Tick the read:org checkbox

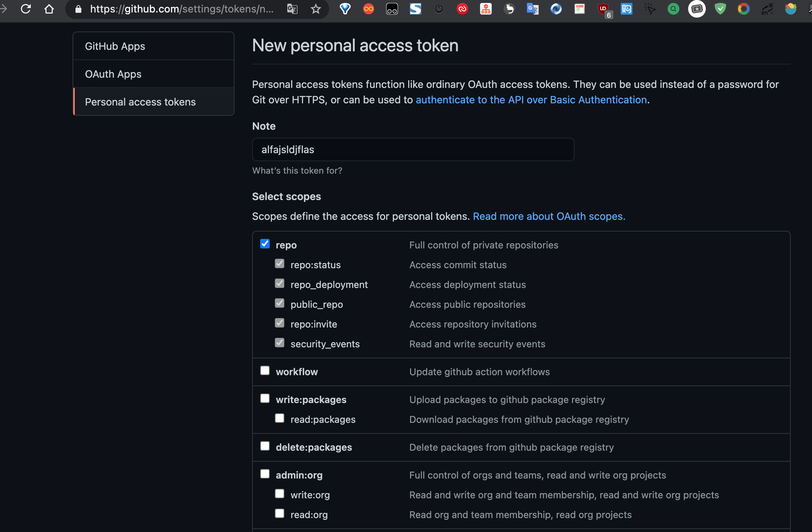coord(280,514)
